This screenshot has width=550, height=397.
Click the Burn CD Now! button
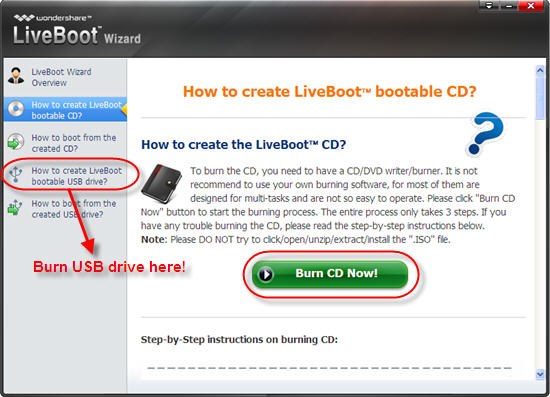click(x=330, y=274)
